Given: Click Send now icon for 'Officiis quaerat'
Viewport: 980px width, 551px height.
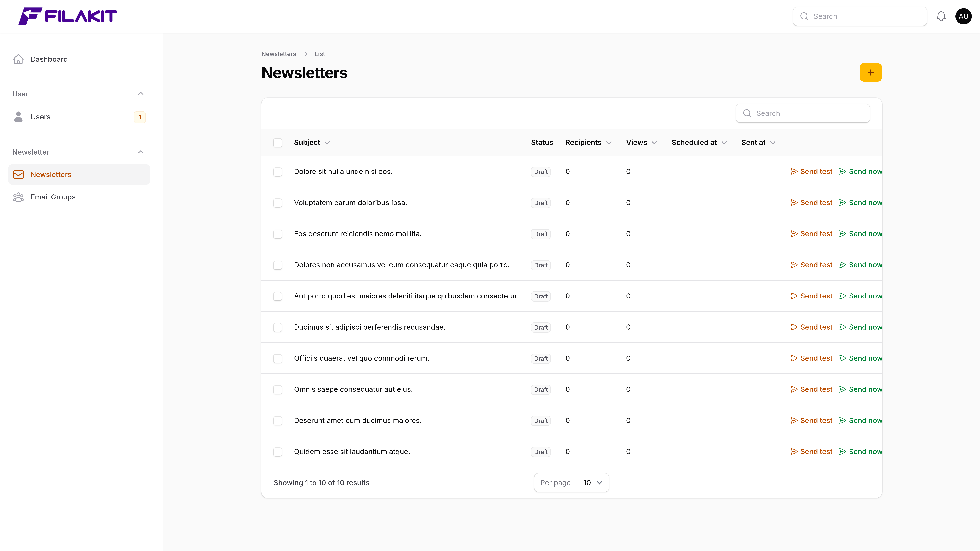Looking at the screenshot, I should click(843, 358).
